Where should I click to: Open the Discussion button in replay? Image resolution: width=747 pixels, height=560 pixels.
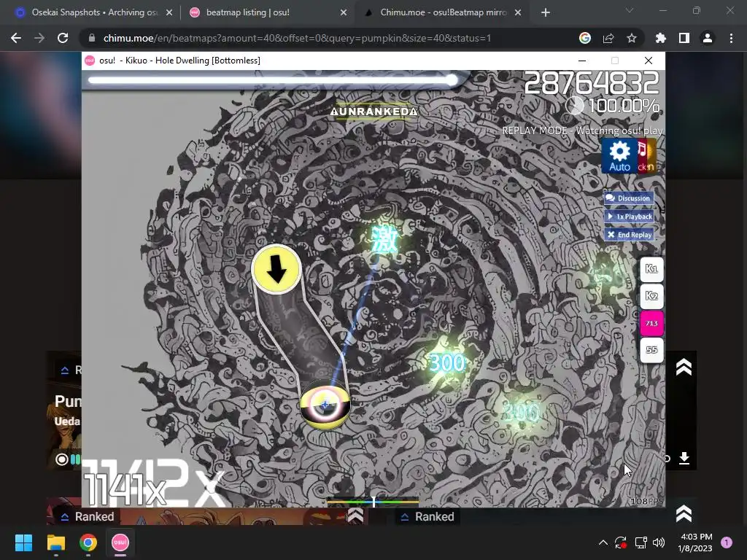tap(629, 198)
